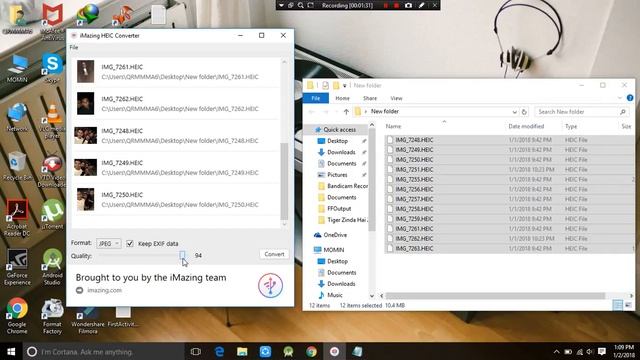Click the Quality slider handle
The width and height of the screenshot is (640, 360).
pyautogui.click(x=182, y=256)
